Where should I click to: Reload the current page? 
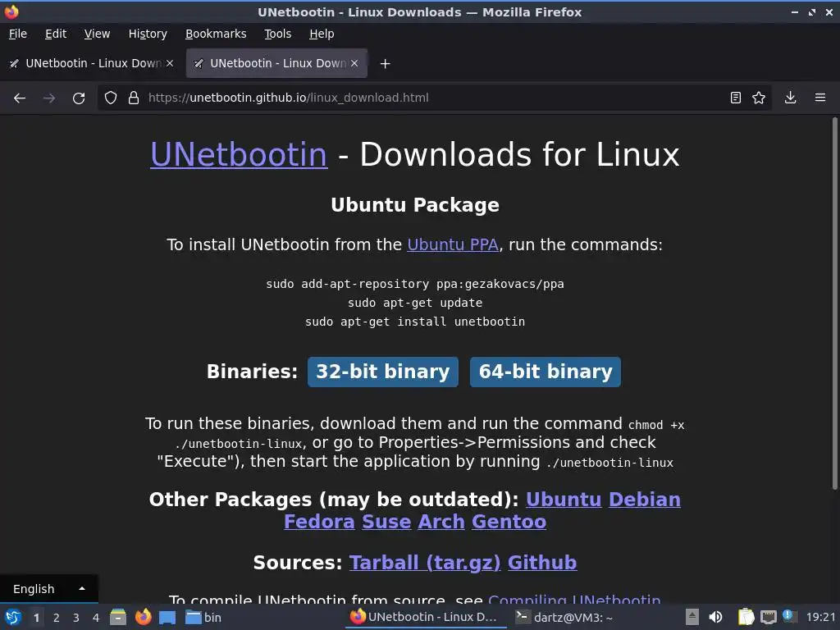79,98
